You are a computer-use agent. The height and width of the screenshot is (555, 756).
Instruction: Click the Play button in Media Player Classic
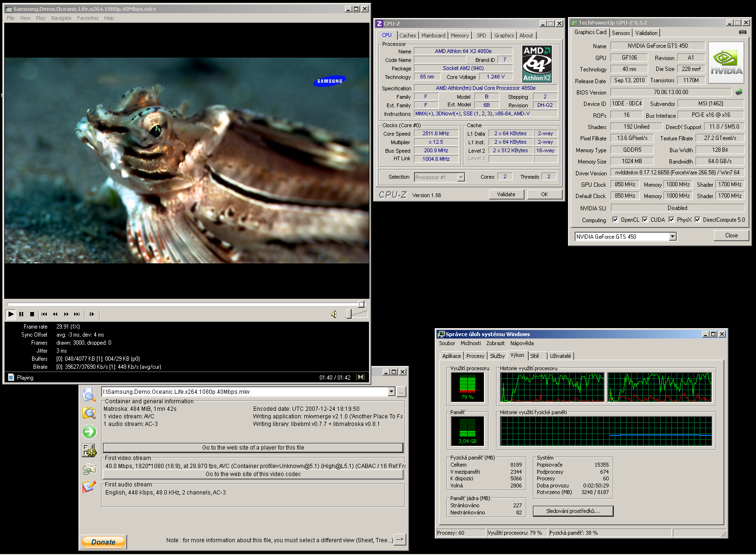click(11, 314)
